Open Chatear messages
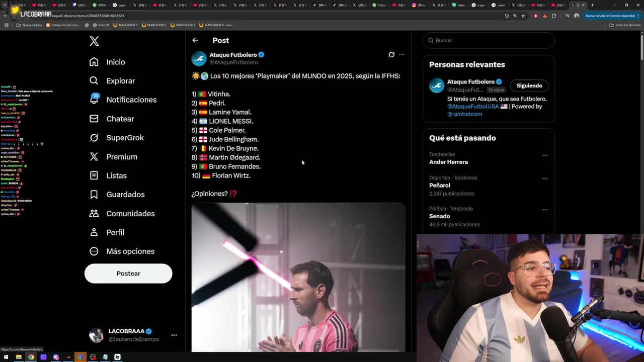Viewport: 644px width, 362px height. (x=111, y=119)
